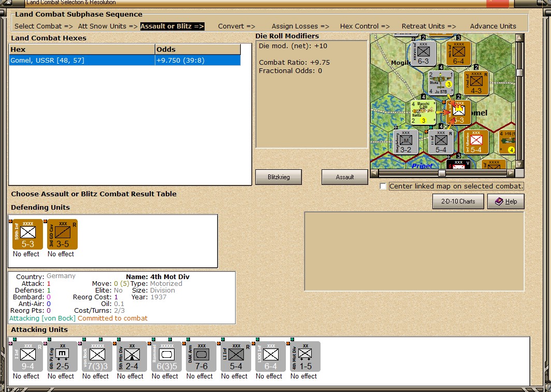Screen dimensions: 551x392
Task: Enable center linked map on selected combat
Action: 383,186
